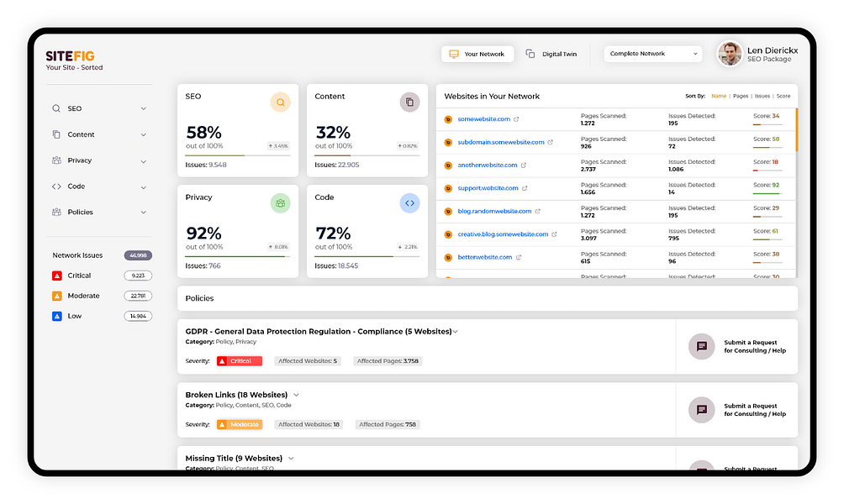Click external link icon beside creative.blog.somewebsite.com

pos(554,234)
